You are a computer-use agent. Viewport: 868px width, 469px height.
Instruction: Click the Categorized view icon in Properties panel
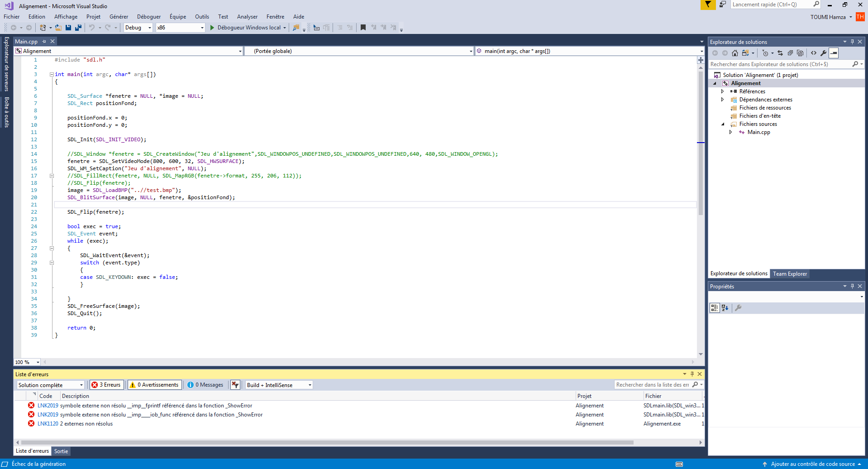coord(715,308)
